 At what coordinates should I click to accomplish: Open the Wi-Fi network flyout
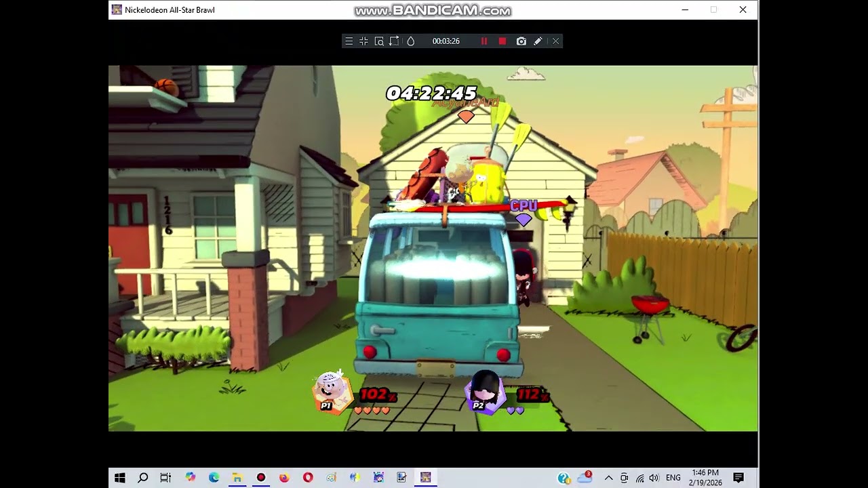639,478
